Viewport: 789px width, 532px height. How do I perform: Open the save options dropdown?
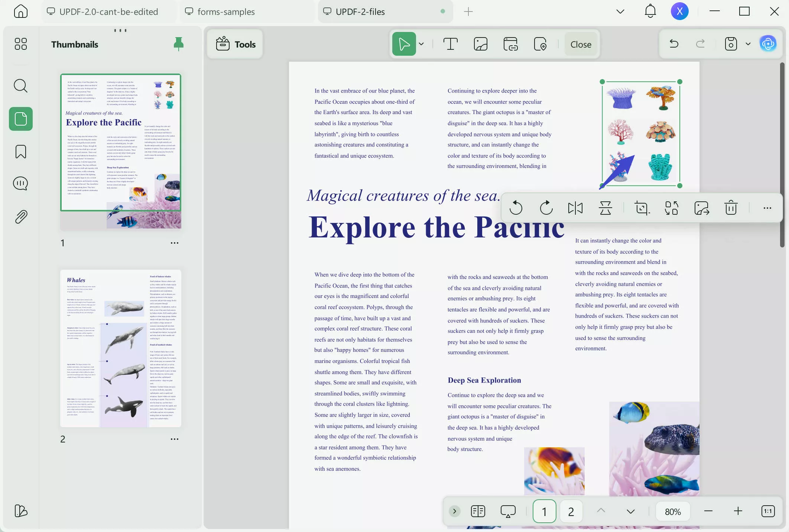[x=748, y=44]
